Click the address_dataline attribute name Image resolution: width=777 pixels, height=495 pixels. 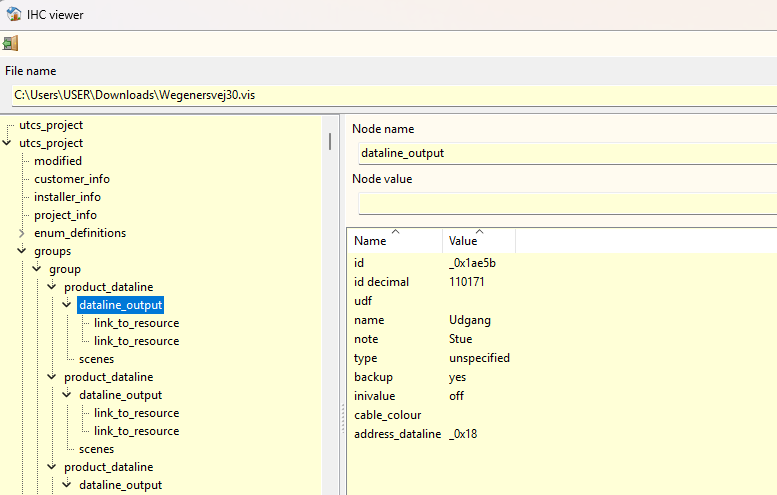pos(397,434)
